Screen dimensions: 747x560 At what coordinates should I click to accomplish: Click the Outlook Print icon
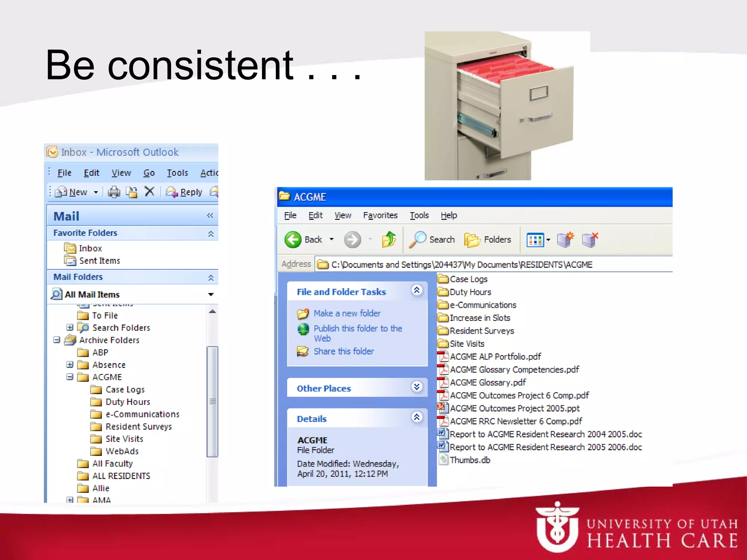click(114, 192)
